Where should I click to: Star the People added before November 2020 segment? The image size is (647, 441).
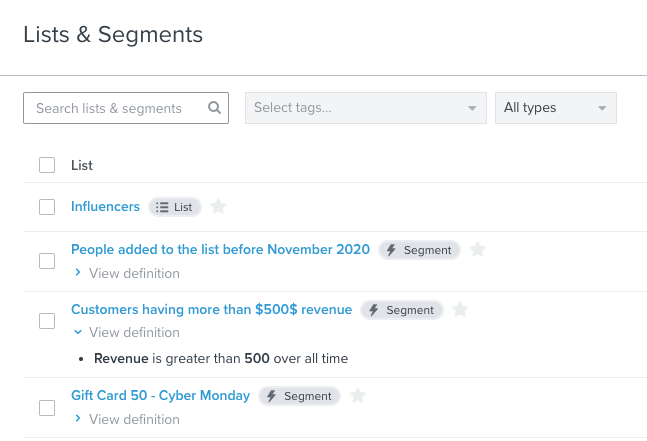(x=477, y=250)
